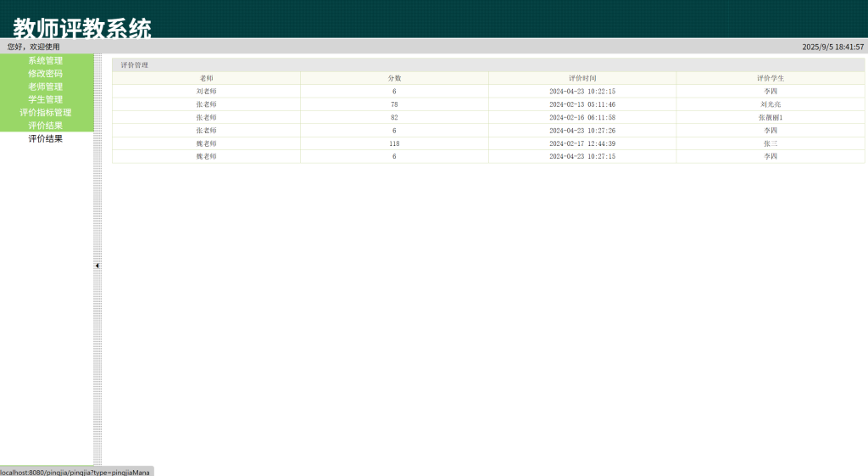Select the 评价时间 column header
The width and height of the screenshot is (868, 476).
click(582, 78)
